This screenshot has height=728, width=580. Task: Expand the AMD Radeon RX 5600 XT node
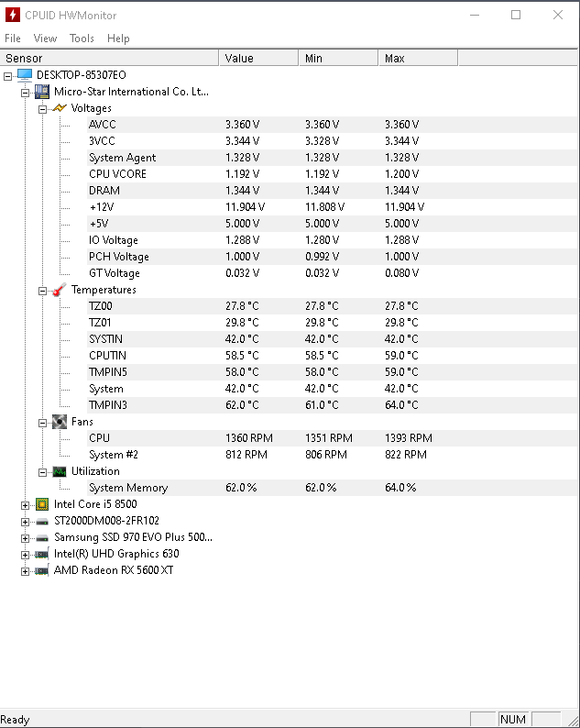[25, 571]
